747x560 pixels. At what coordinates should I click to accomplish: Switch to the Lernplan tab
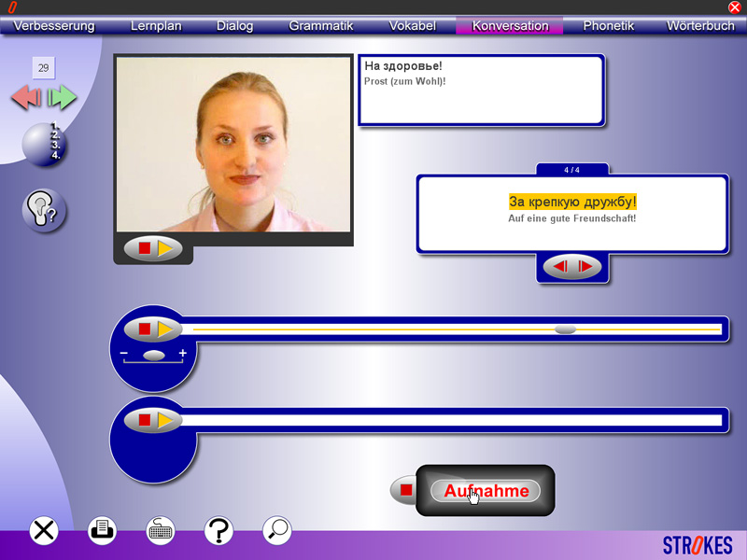point(156,26)
